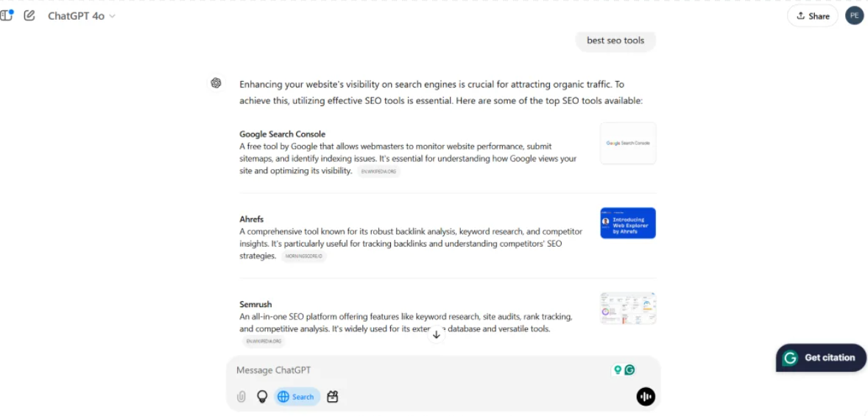Expand the ChatGPT 4o model dropdown
The width and height of the screenshot is (868, 416).
click(x=82, y=15)
